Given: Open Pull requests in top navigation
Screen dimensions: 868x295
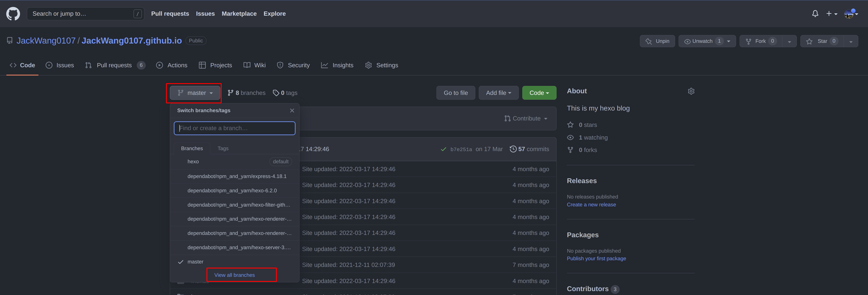Looking at the screenshot, I should pos(170,14).
